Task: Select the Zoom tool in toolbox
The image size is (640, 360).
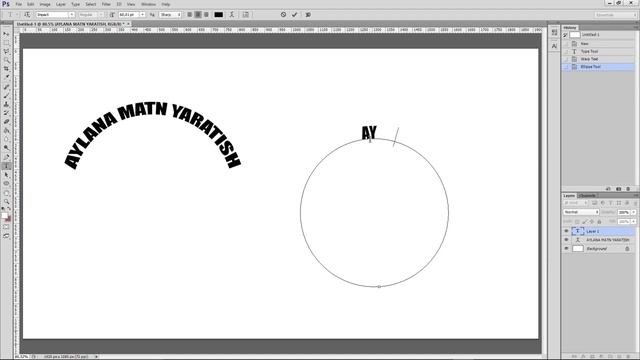Action: (6, 202)
